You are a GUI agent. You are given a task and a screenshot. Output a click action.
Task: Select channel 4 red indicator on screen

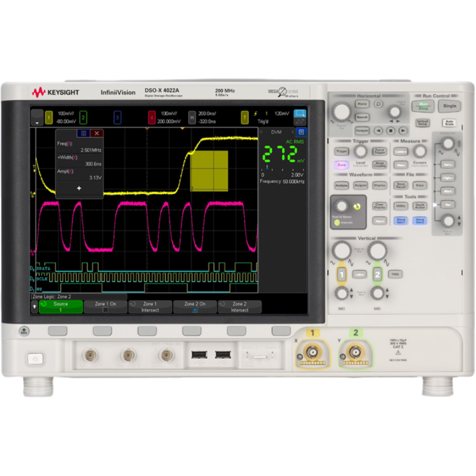tap(152, 117)
